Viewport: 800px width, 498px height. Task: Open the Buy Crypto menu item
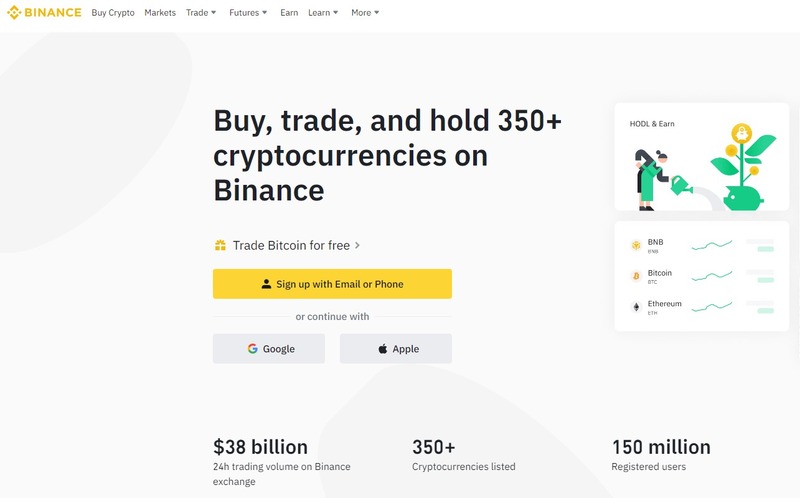(113, 13)
